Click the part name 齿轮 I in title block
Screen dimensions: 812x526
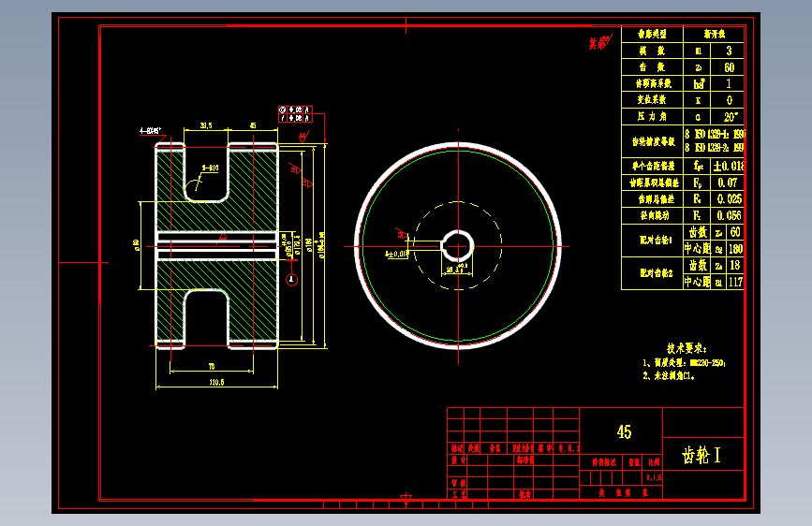point(701,455)
